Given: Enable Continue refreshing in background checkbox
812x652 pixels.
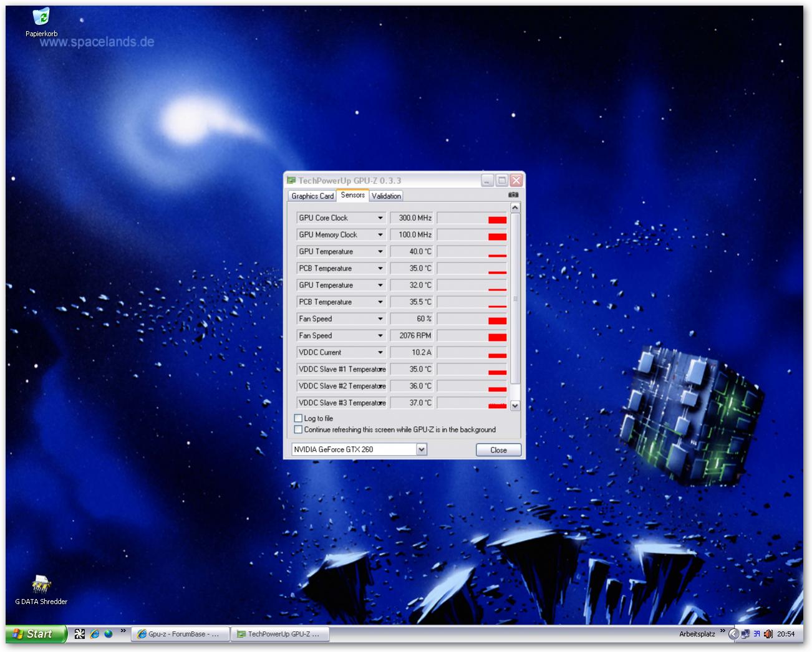Looking at the screenshot, I should pyautogui.click(x=298, y=429).
